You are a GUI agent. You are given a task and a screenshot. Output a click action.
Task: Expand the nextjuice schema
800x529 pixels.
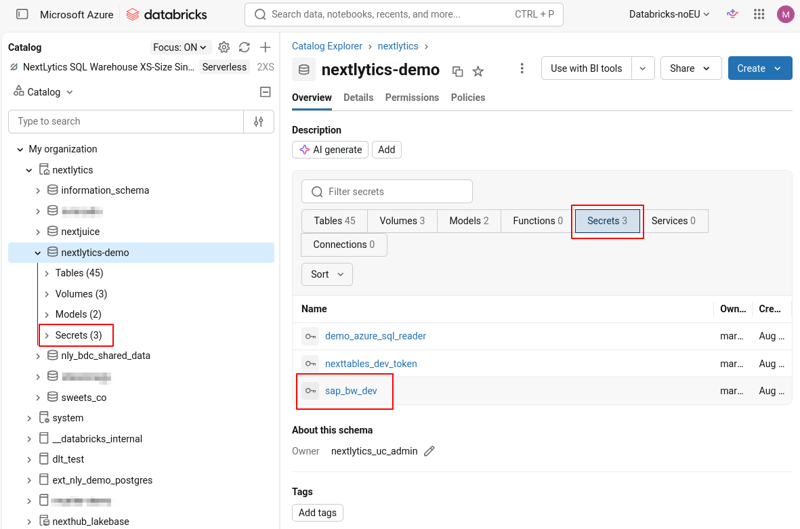[x=38, y=232]
